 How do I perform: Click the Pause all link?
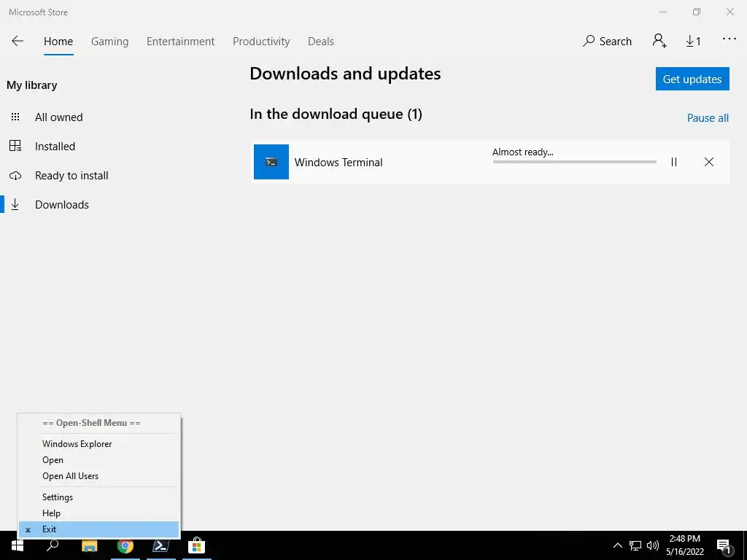(x=708, y=117)
